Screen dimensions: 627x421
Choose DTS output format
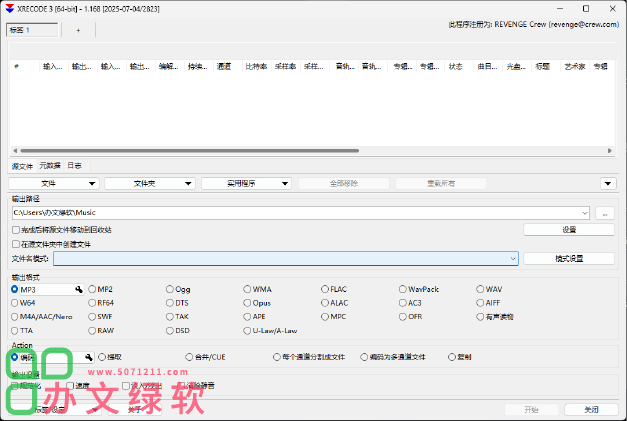click(178, 303)
